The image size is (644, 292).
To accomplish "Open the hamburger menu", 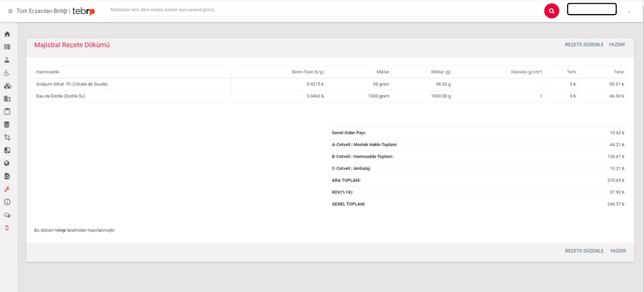I will [10, 11].
